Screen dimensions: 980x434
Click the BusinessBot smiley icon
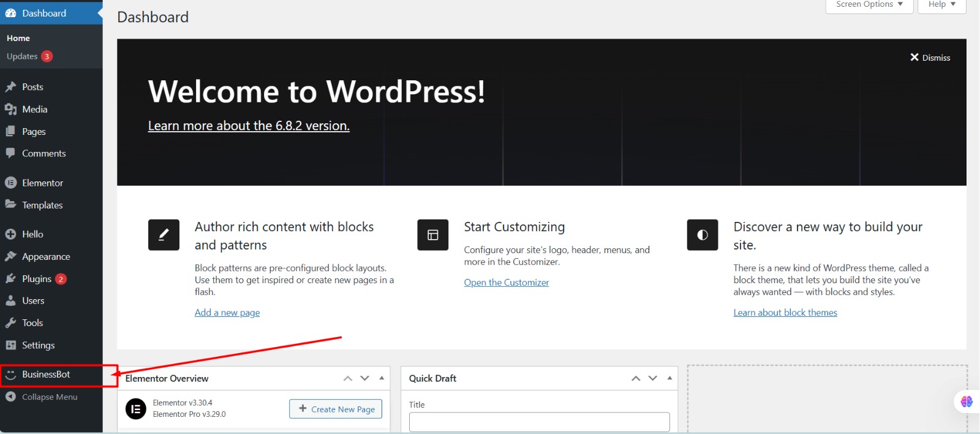point(10,375)
